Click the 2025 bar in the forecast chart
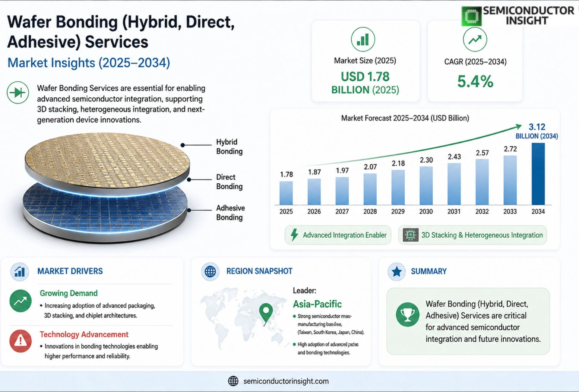The image size is (579, 392). [x=286, y=193]
